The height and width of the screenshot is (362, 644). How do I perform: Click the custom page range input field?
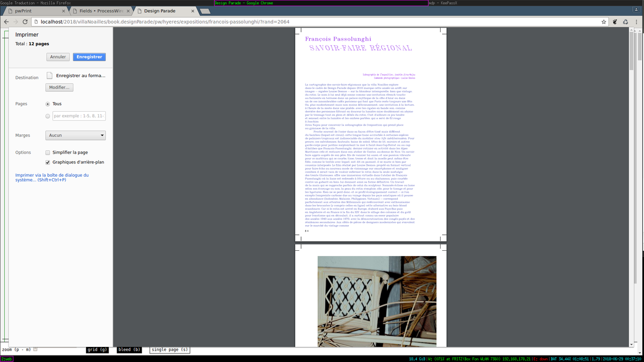[x=79, y=116]
